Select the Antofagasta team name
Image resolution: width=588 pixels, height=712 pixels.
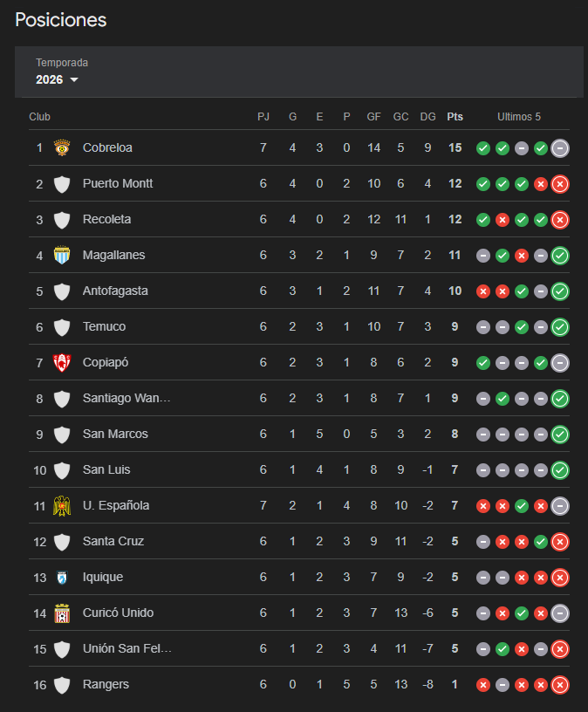(x=115, y=291)
